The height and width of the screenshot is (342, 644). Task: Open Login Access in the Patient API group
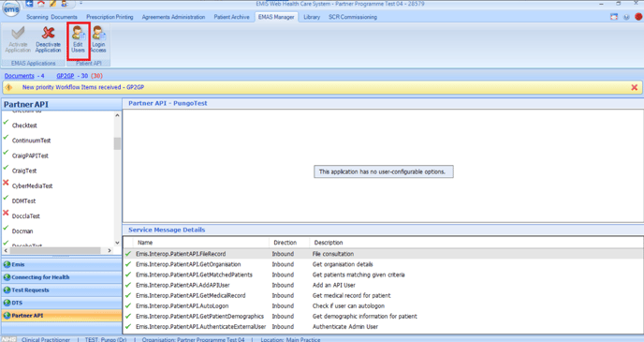click(x=98, y=40)
